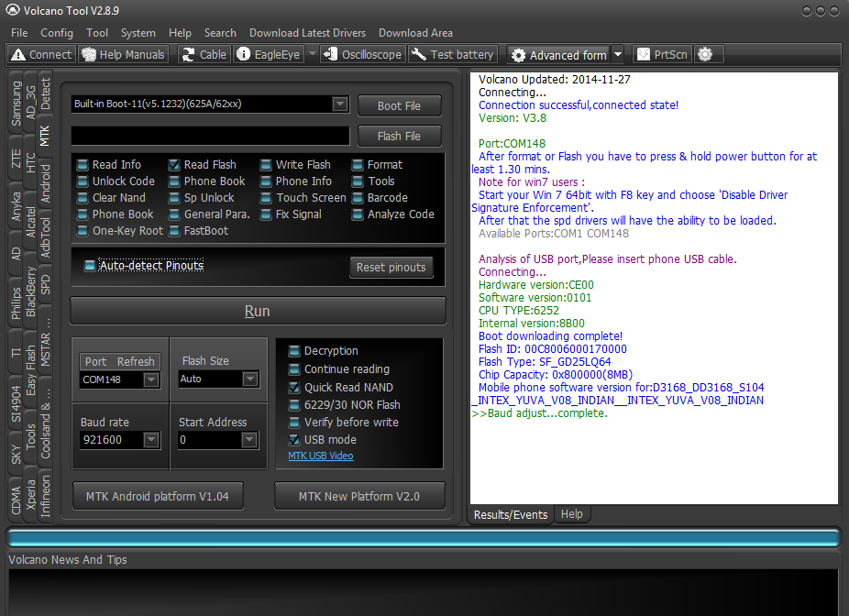
Task: Tick the Decryption checkbox
Action: point(294,351)
